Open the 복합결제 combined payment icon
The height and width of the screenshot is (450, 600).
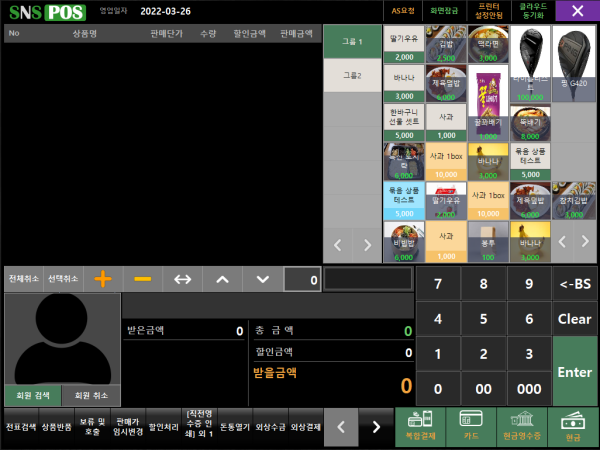click(420, 425)
